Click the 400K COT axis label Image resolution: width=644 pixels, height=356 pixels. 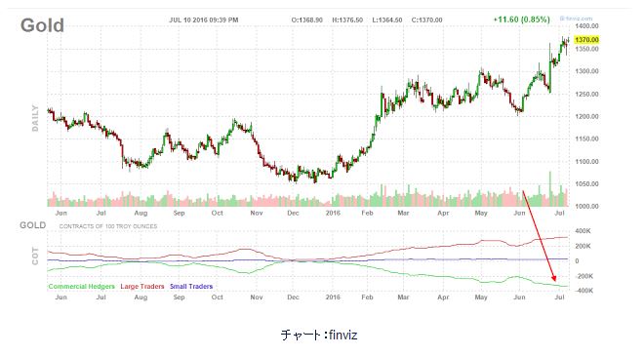click(583, 231)
